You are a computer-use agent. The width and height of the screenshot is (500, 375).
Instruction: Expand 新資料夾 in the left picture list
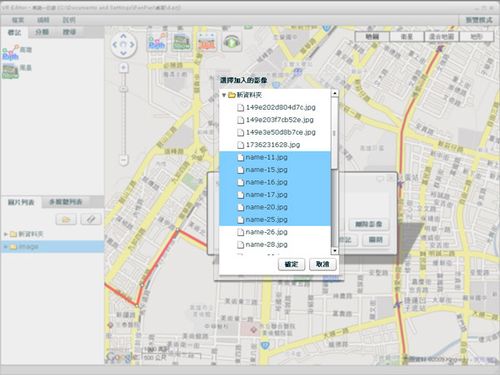(x=5, y=234)
